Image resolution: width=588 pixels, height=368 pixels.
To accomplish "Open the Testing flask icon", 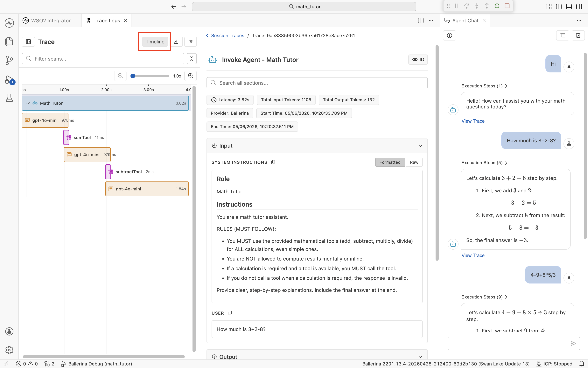I will pyautogui.click(x=9, y=98).
